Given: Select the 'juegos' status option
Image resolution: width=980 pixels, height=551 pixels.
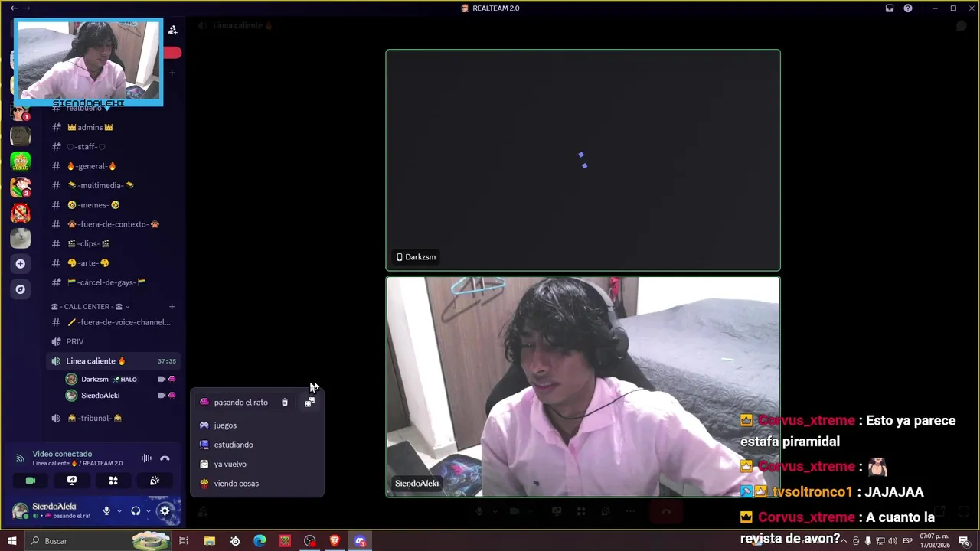Looking at the screenshot, I should pyautogui.click(x=257, y=425).
